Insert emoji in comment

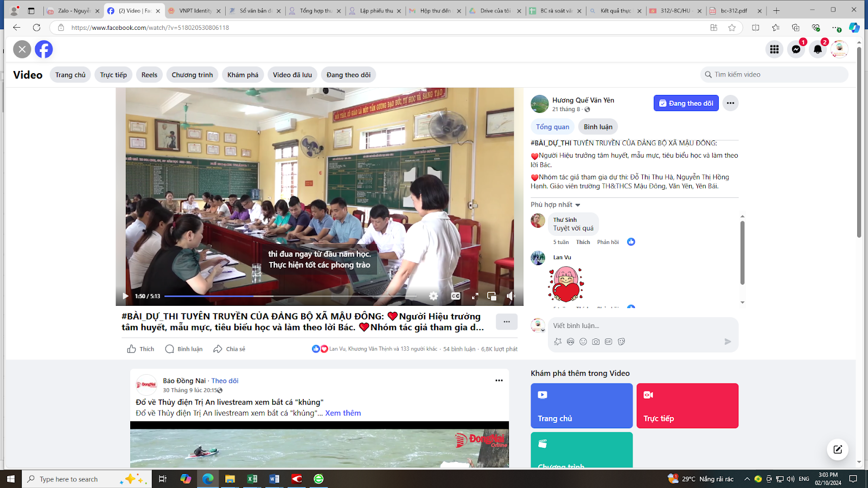point(583,342)
